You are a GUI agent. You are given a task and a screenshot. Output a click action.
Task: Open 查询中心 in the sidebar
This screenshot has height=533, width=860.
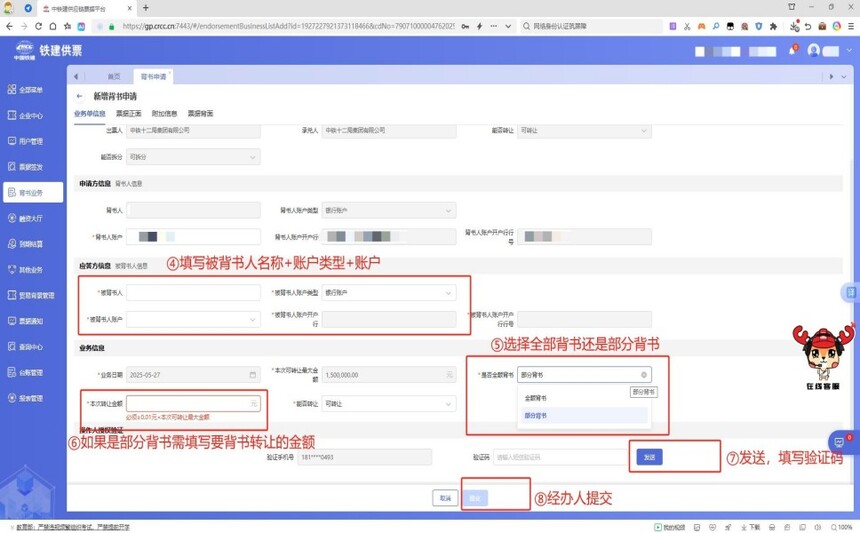[31, 347]
